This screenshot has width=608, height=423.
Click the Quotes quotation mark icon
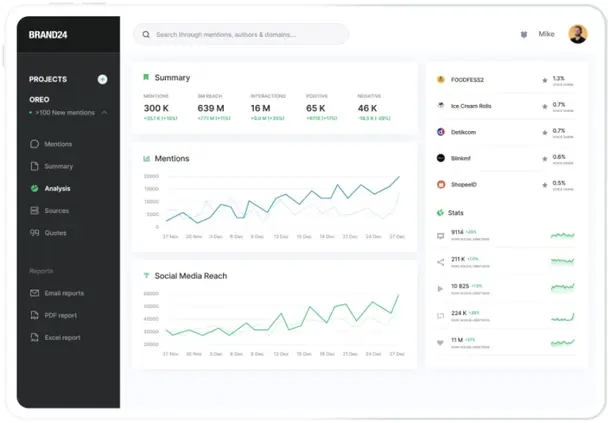(x=35, y=233)
